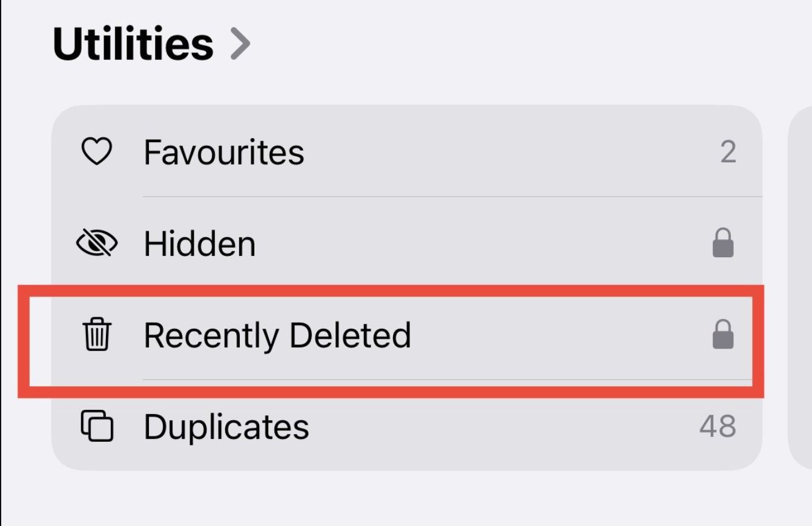Open the Hidden album label

[x=199, y=244]
